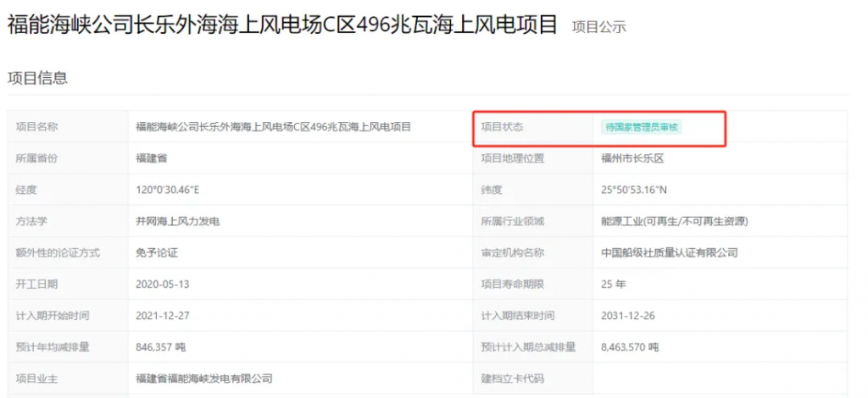Select crediting period start 2021-12-27
868x398 pixels.
(163, 315)
